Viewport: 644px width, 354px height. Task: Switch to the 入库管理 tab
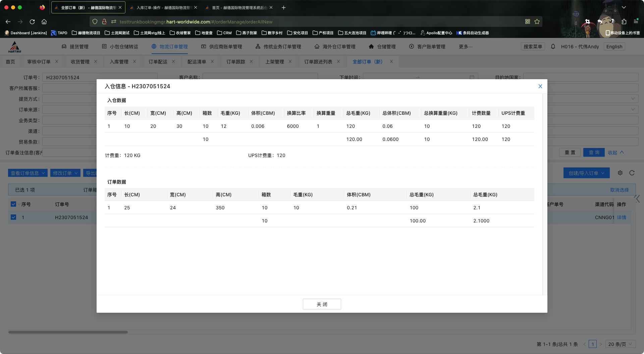coord(119,62)
